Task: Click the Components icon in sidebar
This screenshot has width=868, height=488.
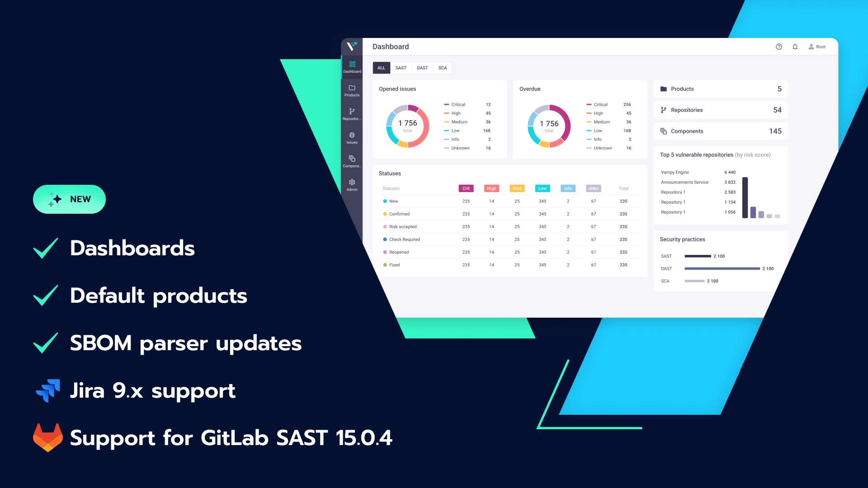Action: point(352,161)
